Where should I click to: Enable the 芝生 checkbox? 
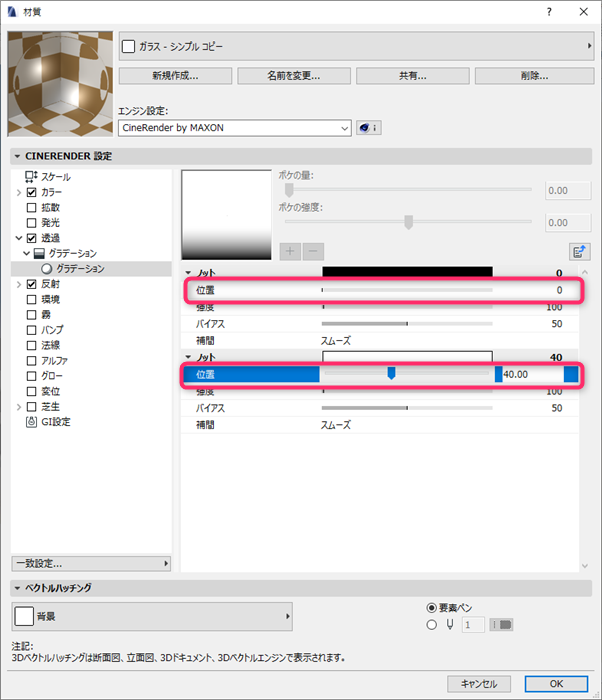31,407
